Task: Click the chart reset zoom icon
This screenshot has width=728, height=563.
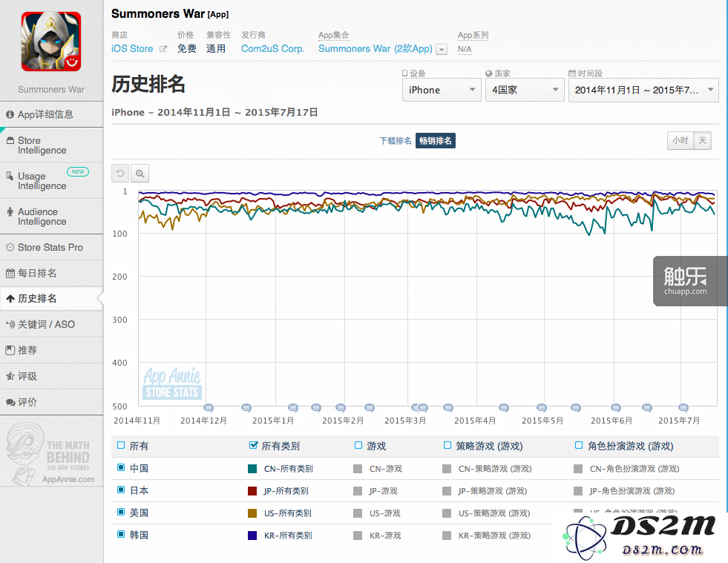Action: 120,174
